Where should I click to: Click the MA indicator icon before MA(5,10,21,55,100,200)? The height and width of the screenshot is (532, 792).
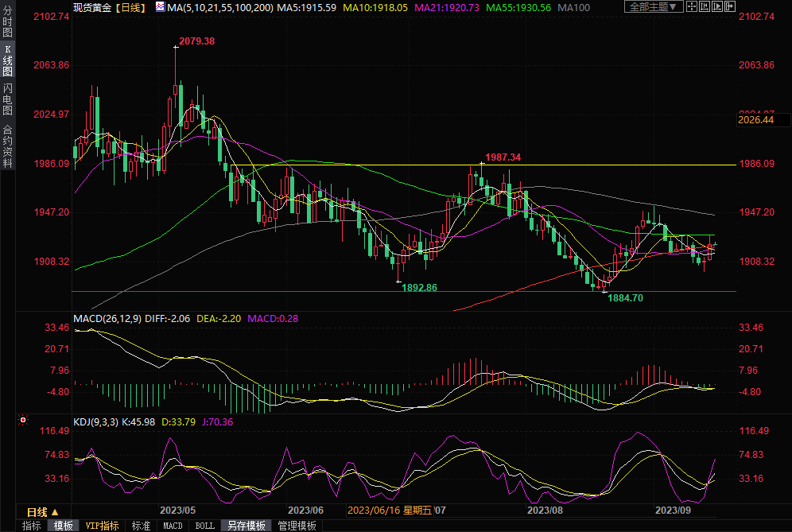[161, 7]
